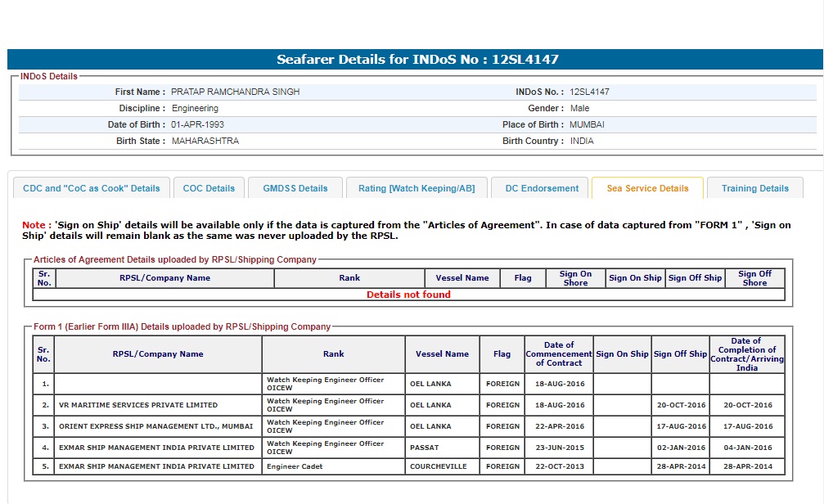Click the 'Vessel Name' header in Articles table

462,278
